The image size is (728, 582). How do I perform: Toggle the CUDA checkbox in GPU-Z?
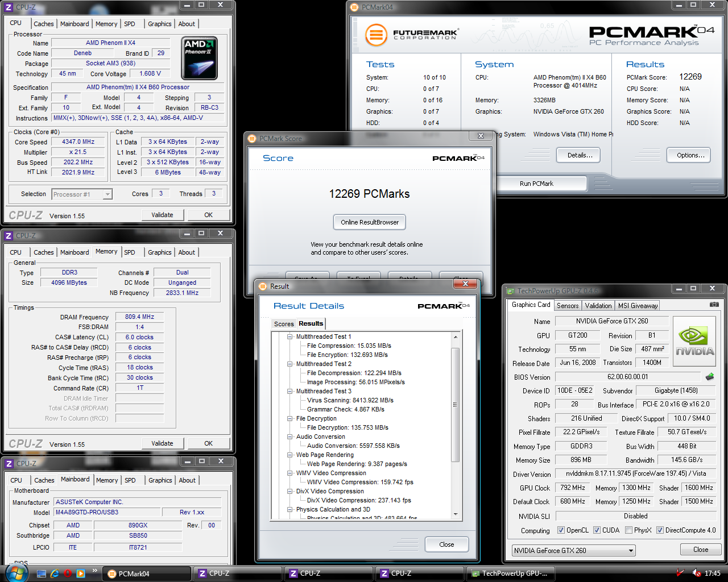point(597,530)
